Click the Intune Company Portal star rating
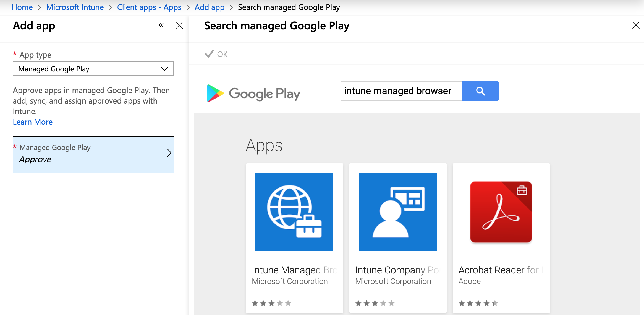This screenshot has width=644, height=315. (x=375, y=303)
